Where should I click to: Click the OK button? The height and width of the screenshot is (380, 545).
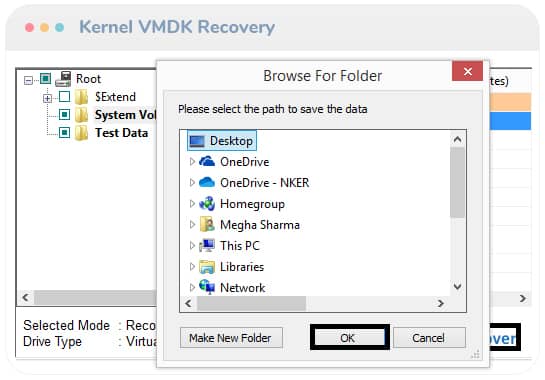click(x=349, y=337)
